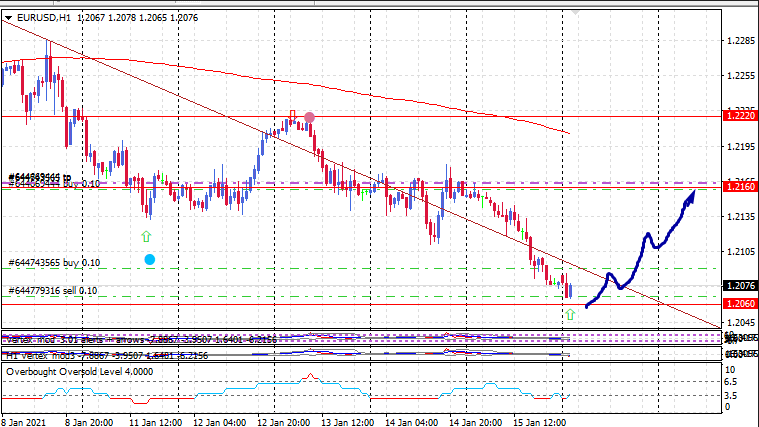Click the 11 Jan 12:00 time label

click(155, 422)
